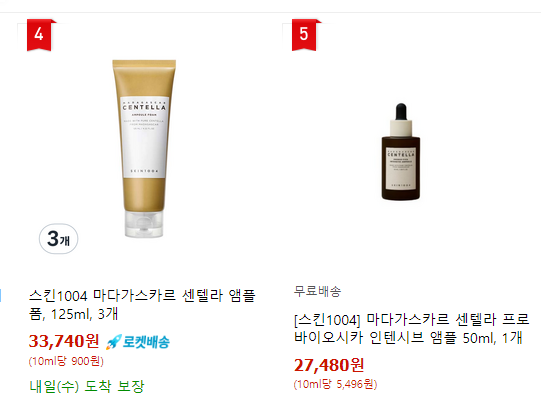Click the 10ml당 5,496원 unit price

click(335, 384)
